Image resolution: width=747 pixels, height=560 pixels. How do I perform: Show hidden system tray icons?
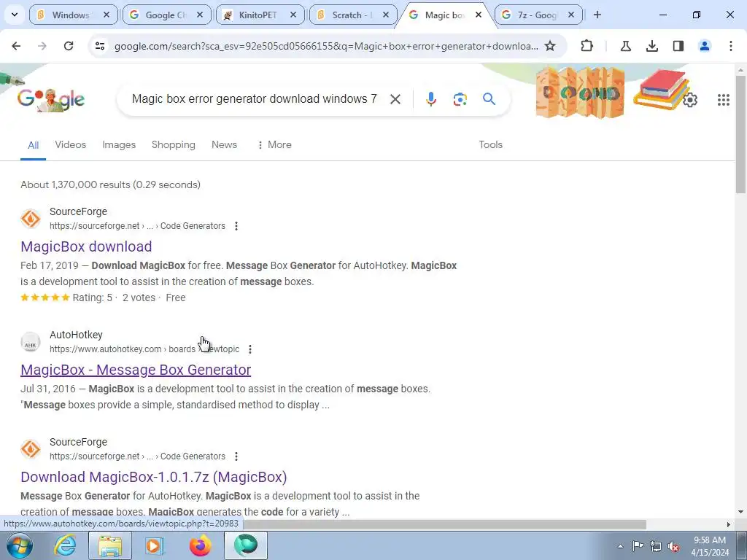click(620, 546)
